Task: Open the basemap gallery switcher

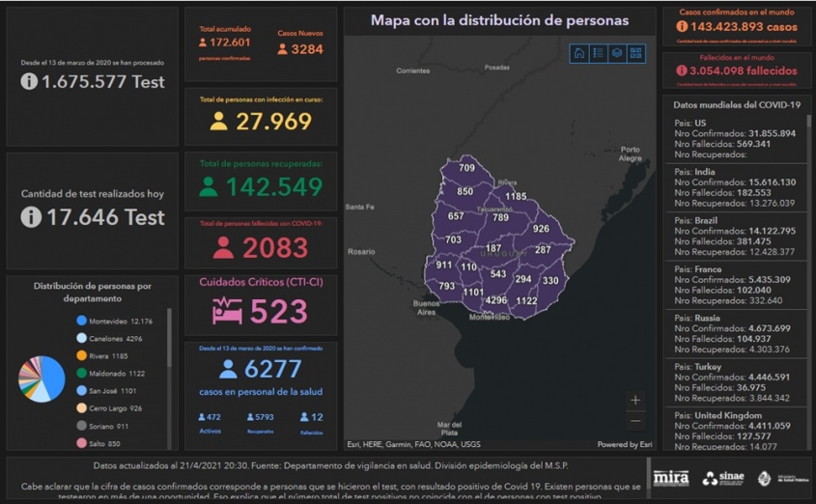Action: click(635, 54)
